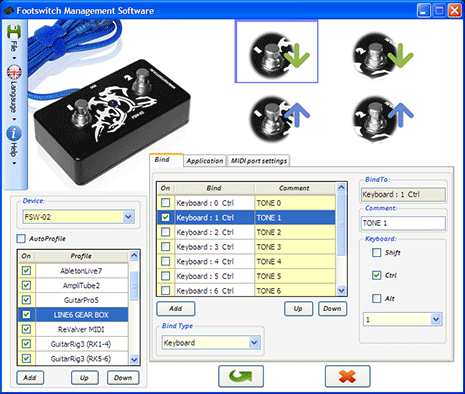Enable the TONE 2 bind checkbox
This screenshot has height=394, width=465.
(x=165, y=232)
